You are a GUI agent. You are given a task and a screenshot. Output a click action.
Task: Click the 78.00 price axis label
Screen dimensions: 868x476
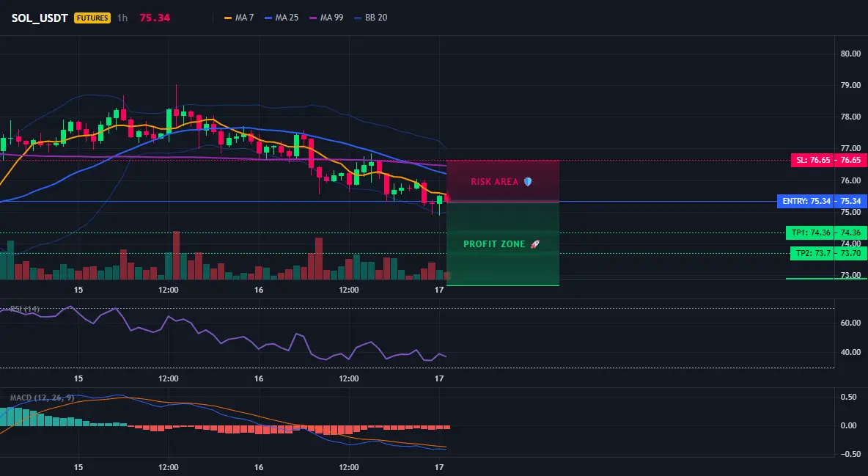[850, 117]
